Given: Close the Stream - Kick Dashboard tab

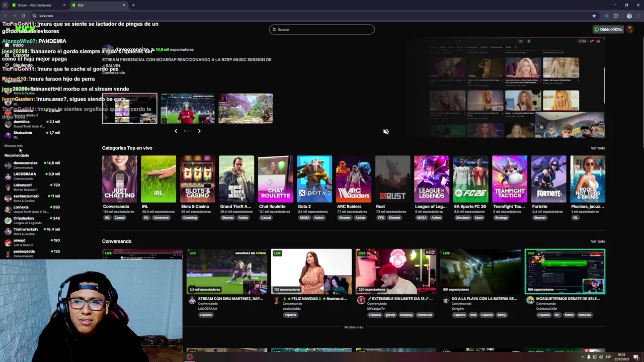Looking at the screenshot, I should [64, 5].
